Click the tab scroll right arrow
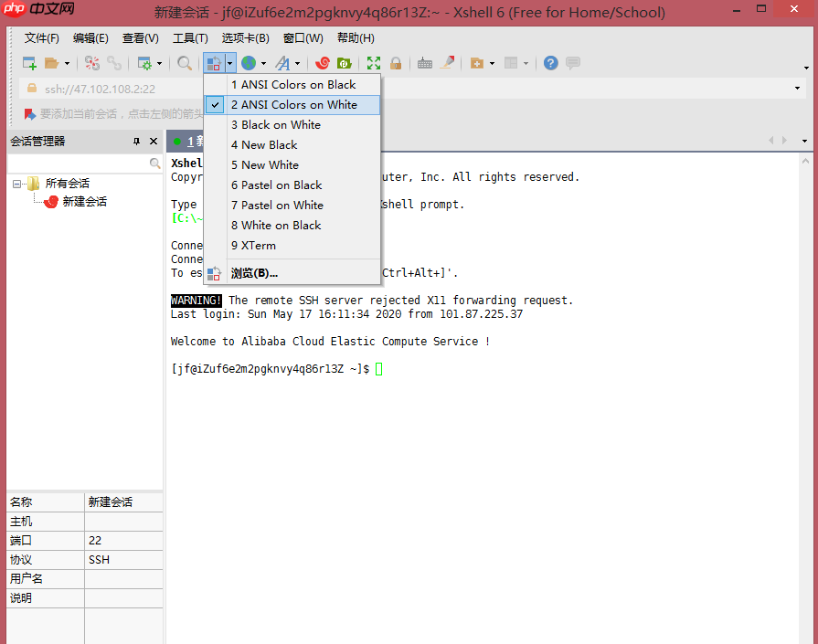 pos(784,141)
